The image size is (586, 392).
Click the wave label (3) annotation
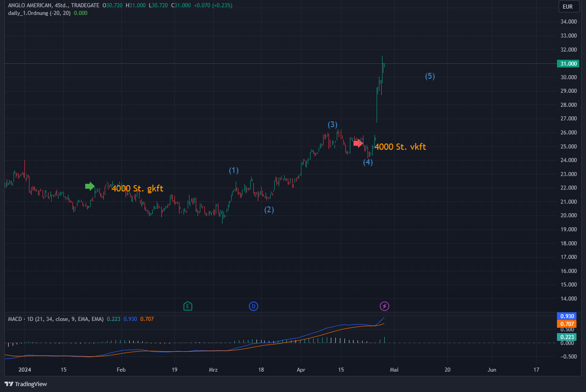pyautogui.click(x=332, y=124)
